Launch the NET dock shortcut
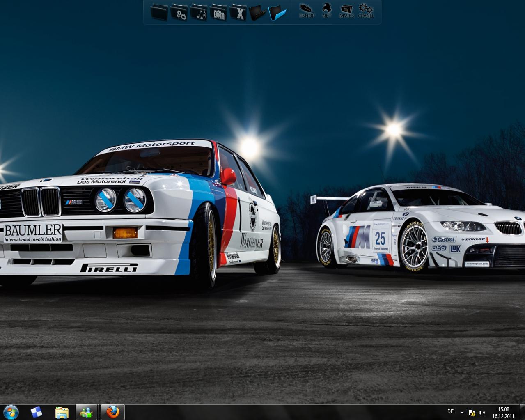Viewport: 525px width, 420px height. point(327,11)
